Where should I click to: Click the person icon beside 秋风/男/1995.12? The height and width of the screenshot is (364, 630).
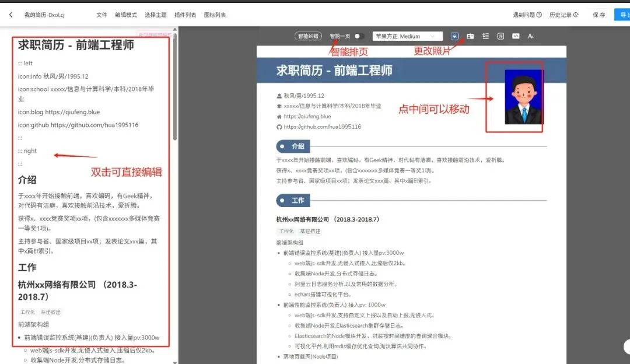click(279, 96)
